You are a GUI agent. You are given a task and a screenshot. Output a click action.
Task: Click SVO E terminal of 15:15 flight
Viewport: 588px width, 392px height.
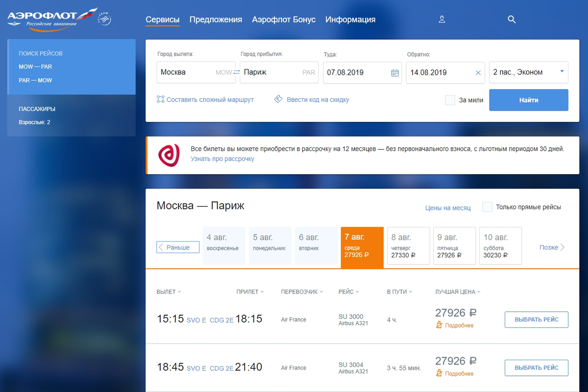(196, 320)
